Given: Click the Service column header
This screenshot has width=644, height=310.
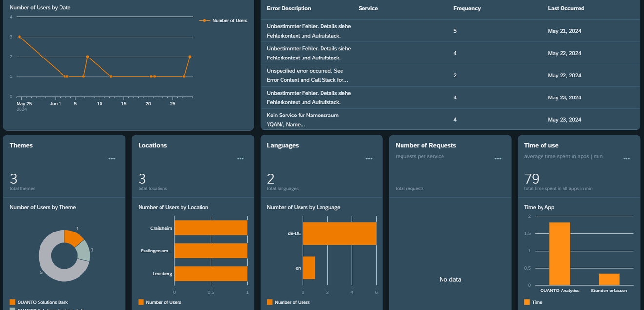Looking at the screenshot, I should [x=368, y=8].
